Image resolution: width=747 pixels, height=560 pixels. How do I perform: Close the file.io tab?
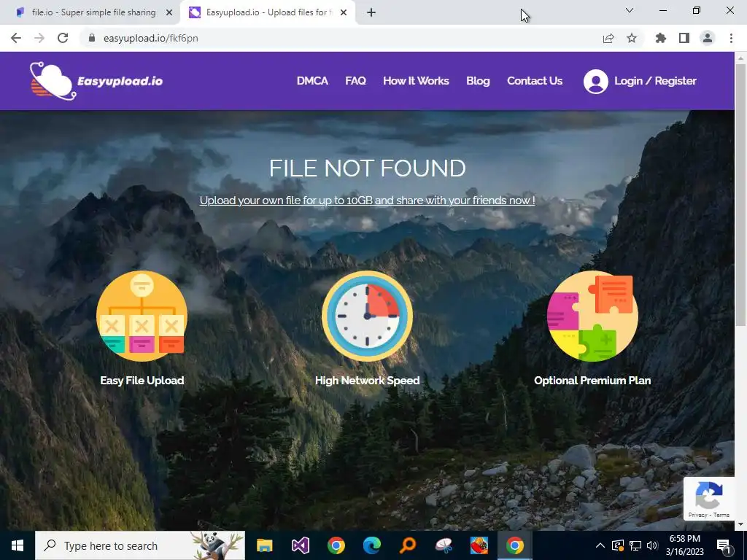[x=169, y=12]
